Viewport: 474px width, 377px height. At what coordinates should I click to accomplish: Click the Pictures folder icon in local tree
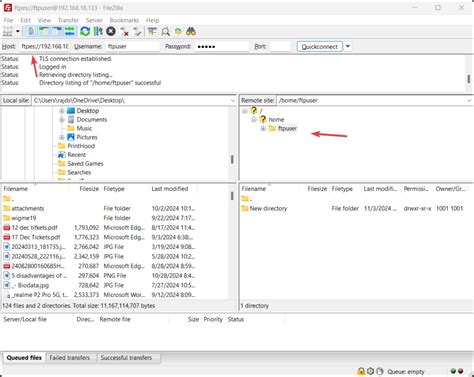tap(71, 137)
